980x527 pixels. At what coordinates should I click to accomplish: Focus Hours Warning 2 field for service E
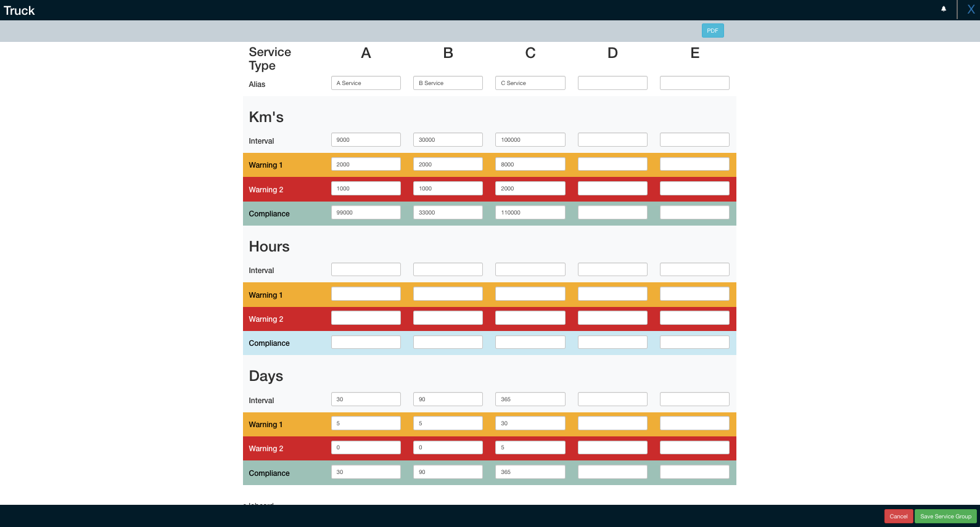(694, 318)
